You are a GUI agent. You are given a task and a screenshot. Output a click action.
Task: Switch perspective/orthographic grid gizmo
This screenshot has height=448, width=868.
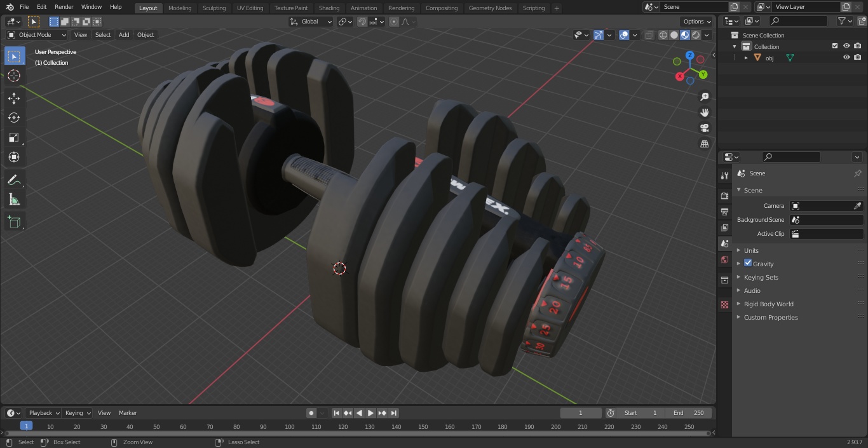[704, 144]
